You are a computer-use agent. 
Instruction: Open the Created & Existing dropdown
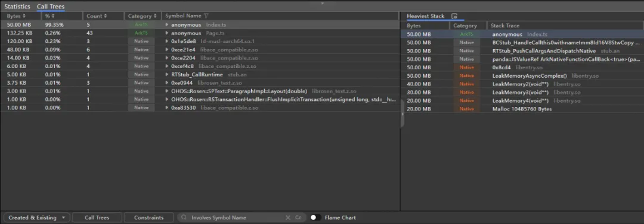pos(36,217)
